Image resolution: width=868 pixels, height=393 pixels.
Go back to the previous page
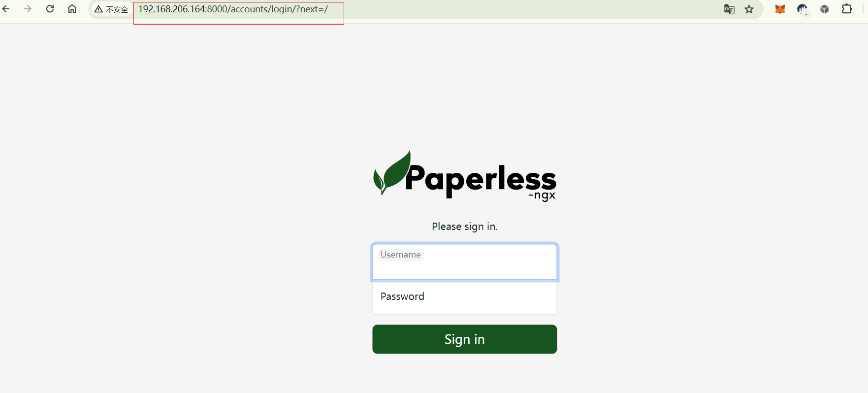(6, 9)
